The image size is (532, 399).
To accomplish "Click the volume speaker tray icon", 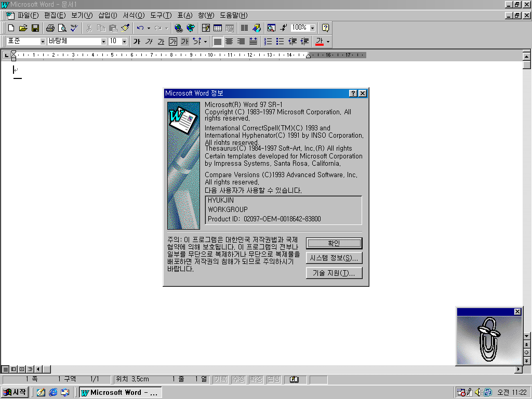I will tap(478, 392).
